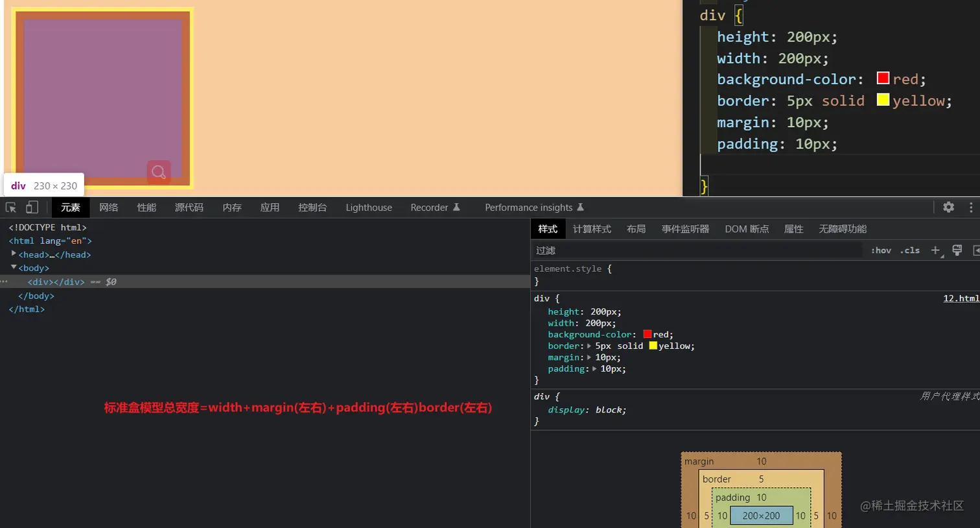Select the DOCTYPE html line
The width and height of the screenshot is (980, 528).
(47, 227)
